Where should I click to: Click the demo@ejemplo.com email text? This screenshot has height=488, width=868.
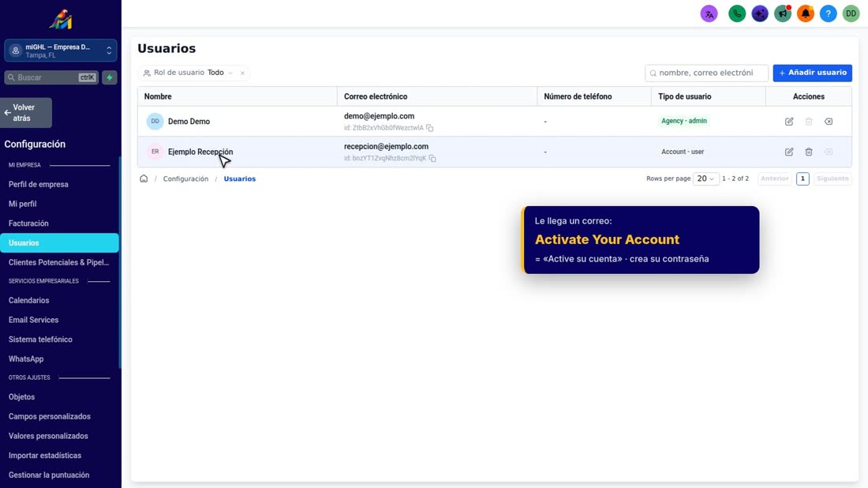tap(380, 116)
